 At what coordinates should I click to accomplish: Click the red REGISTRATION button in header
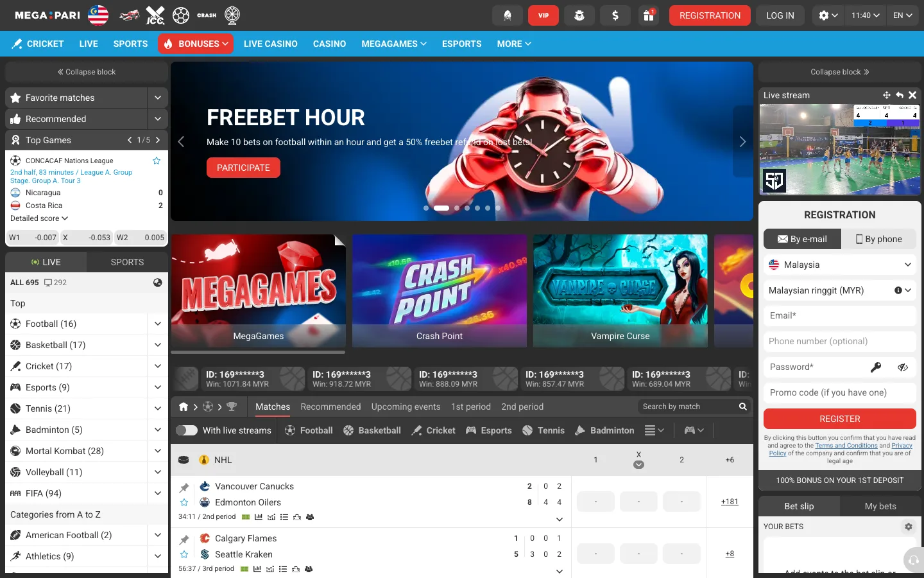(x=710, y=15)
